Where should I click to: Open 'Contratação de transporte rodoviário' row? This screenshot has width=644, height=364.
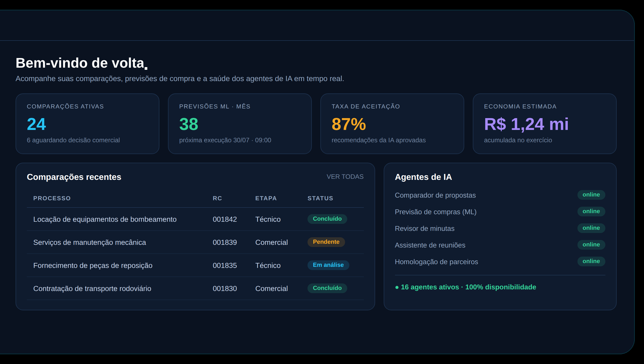(195, 289)
